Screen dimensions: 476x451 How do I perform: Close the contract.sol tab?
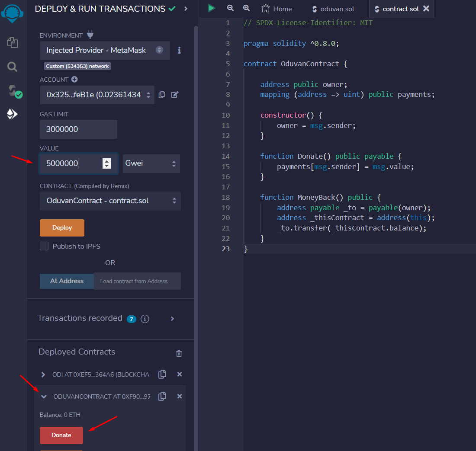click(426, 9)
